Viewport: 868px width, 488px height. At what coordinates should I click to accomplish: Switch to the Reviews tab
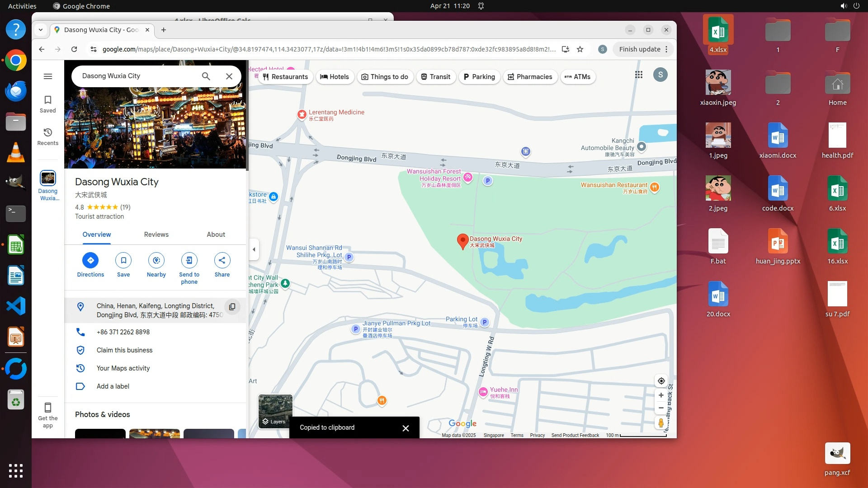point(156,235)
